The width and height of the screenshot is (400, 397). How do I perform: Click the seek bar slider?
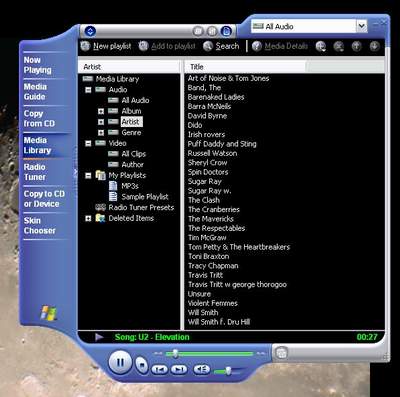tap(175, 353)
